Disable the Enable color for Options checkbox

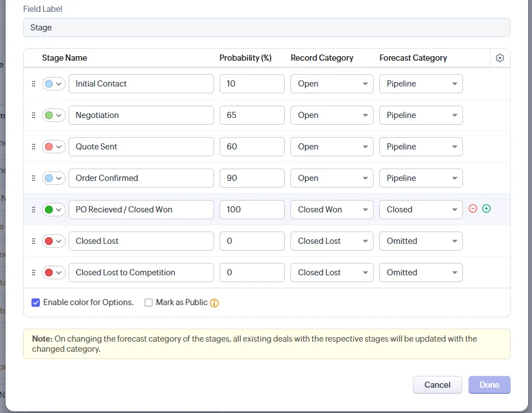36,302
